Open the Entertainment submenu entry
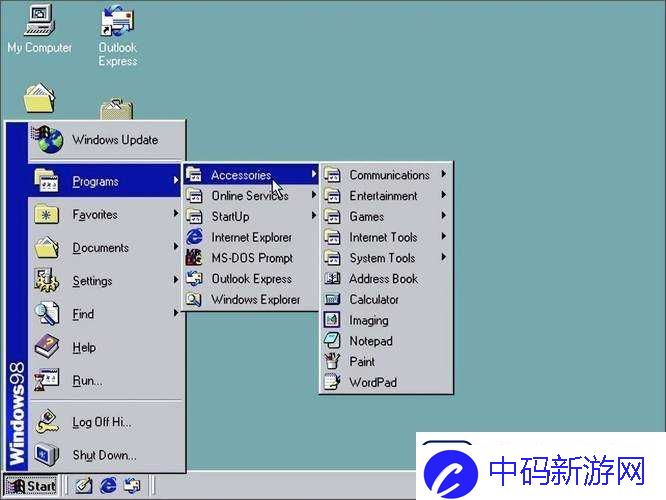The width and height of the screenshot is (666, 500). [386, 195]
